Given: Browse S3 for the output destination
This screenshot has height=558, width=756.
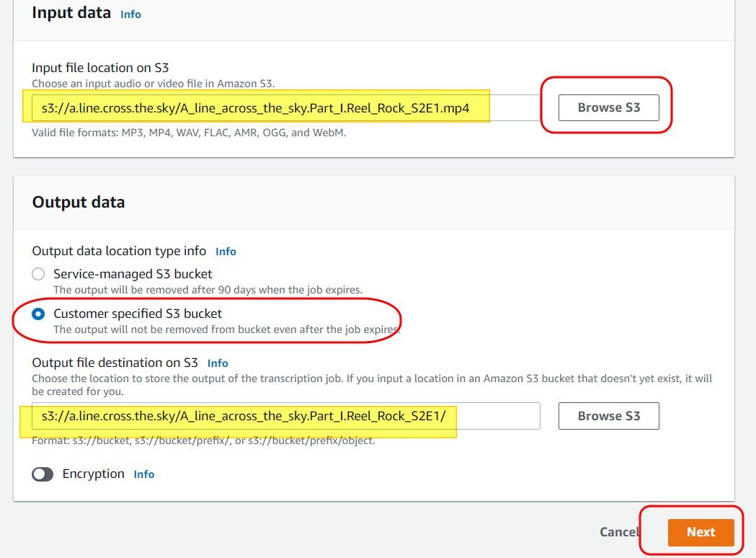Looking at the screenshot, I should point(608,416).
